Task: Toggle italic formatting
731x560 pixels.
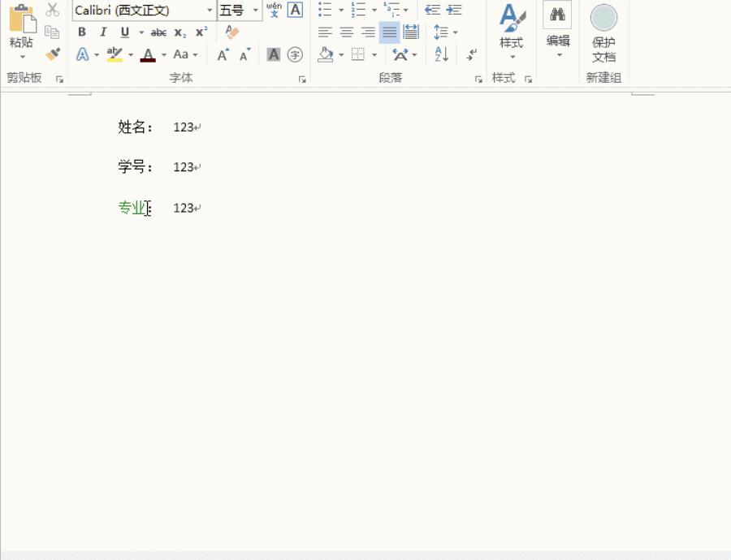Action: [102, 32]
